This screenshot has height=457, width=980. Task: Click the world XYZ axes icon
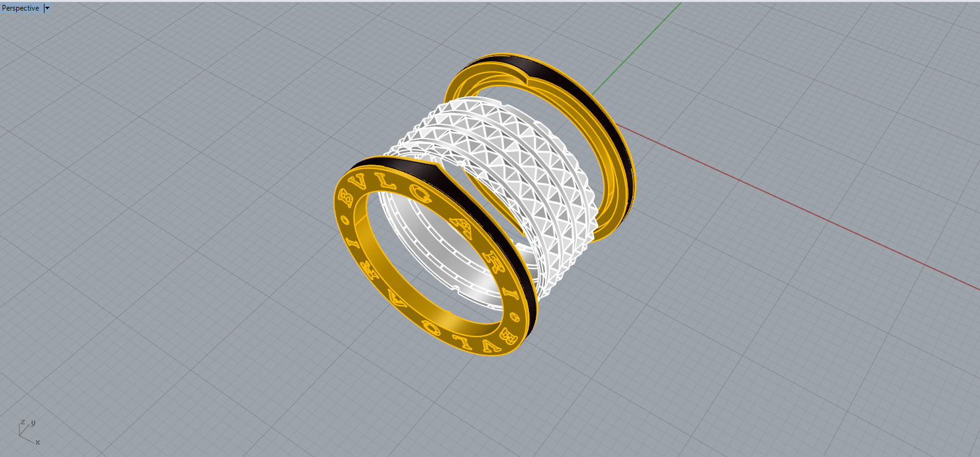click(28, 432)
